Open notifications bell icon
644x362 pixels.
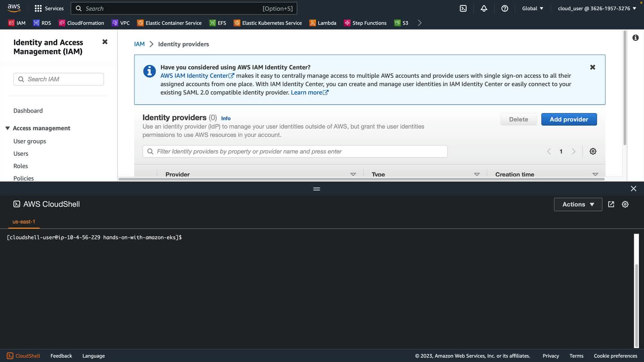click(484, 8)
